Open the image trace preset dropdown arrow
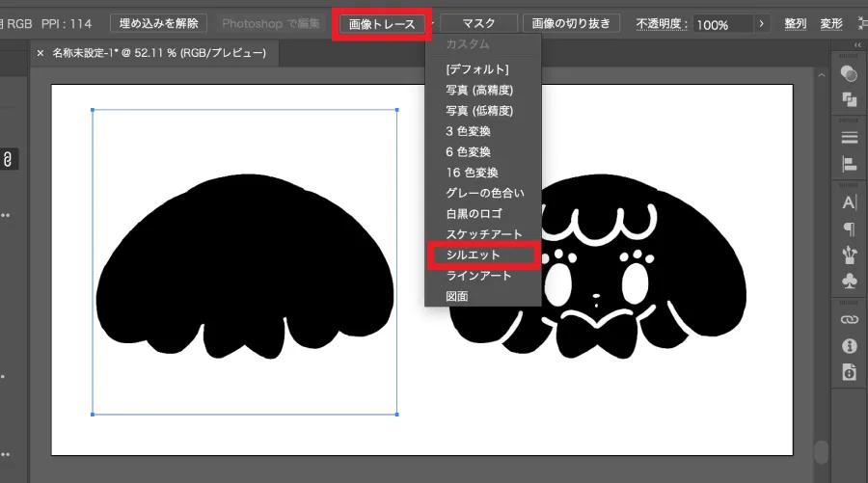The height and width of the screenshot is (483, 868). 432,24
